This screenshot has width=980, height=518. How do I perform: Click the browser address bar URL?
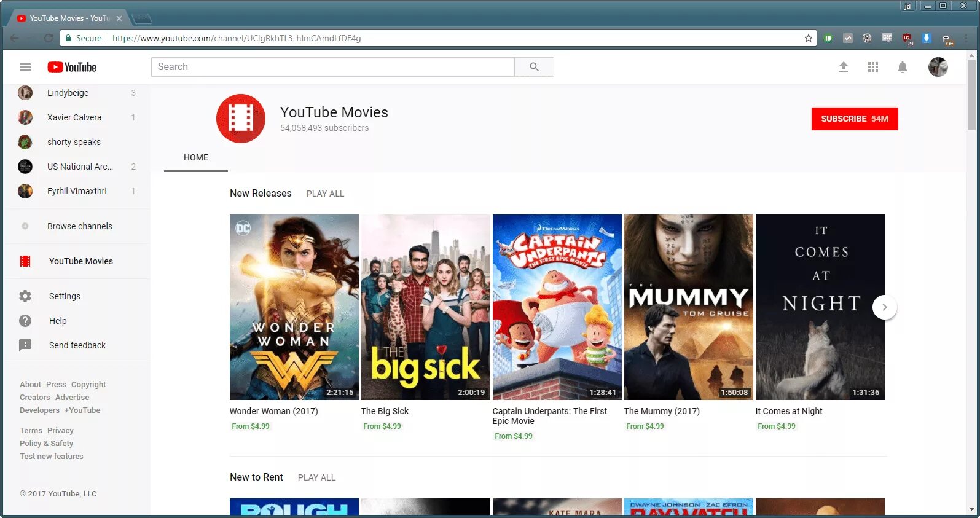tap(237, 38)
